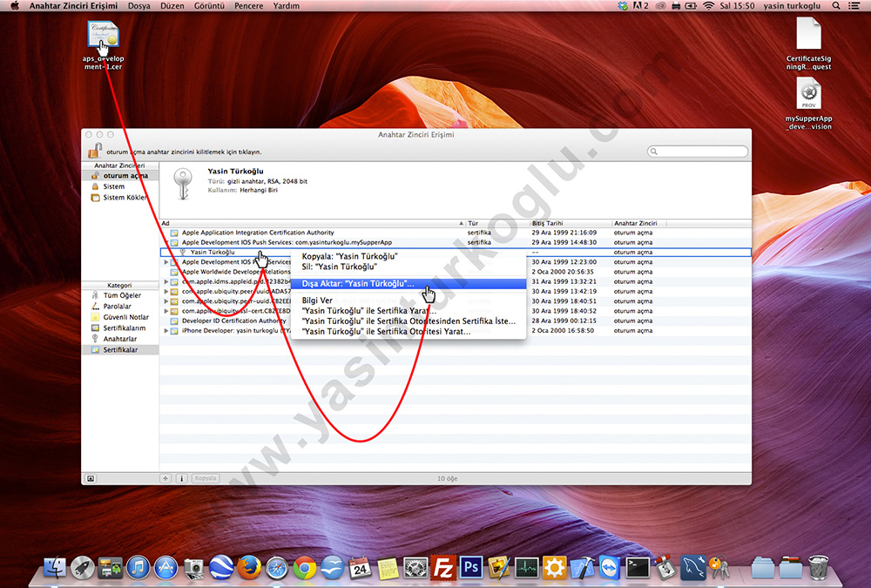Open TeamViewer from the Dock

tap(610, 567)
